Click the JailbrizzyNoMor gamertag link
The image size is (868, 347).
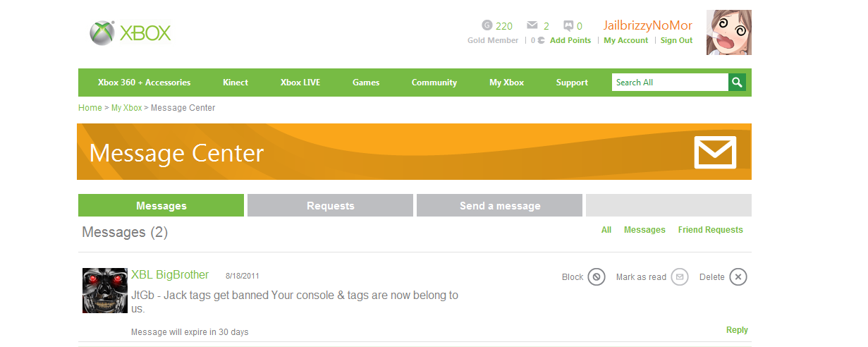648,25
